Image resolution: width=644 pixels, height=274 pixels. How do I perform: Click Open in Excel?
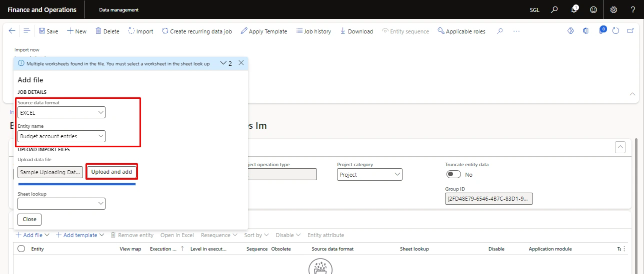[x=177, y=235]
